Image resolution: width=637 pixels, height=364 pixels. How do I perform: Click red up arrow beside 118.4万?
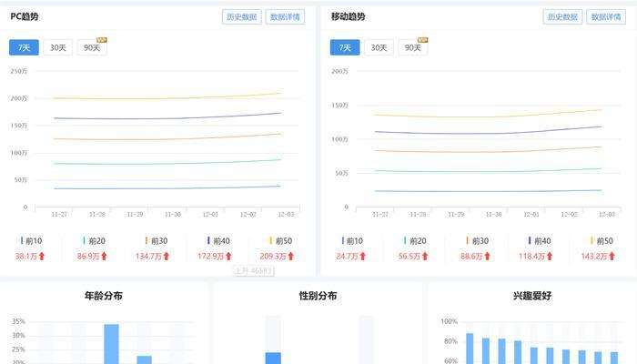pyautogui.click(x=550, y=257)
